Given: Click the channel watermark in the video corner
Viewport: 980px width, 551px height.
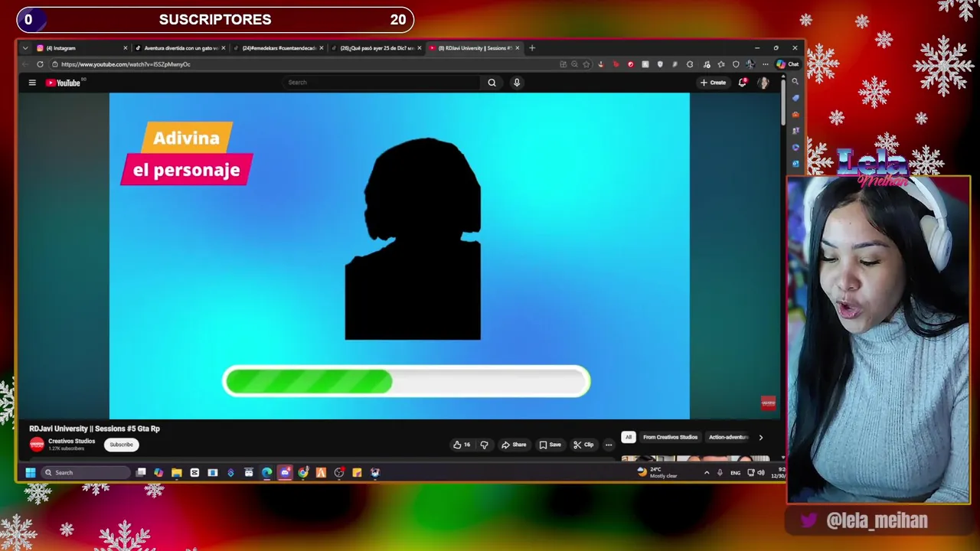Looking at the screenshot, I should tap(768, 403).
